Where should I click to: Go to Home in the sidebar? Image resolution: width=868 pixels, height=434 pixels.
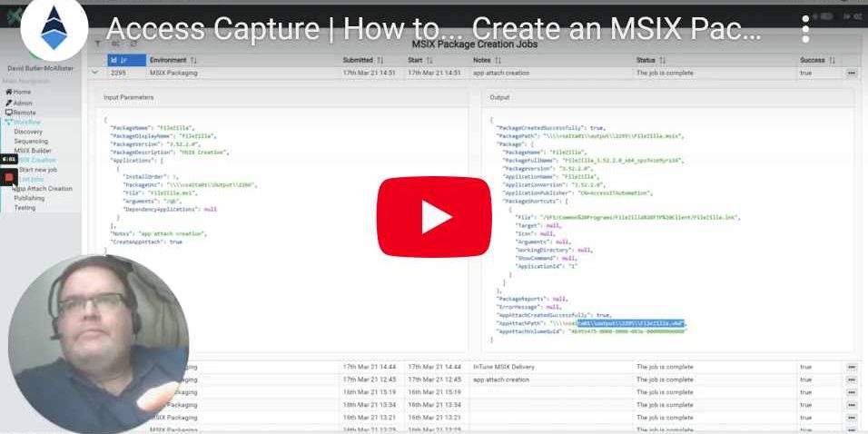(18, 92)
